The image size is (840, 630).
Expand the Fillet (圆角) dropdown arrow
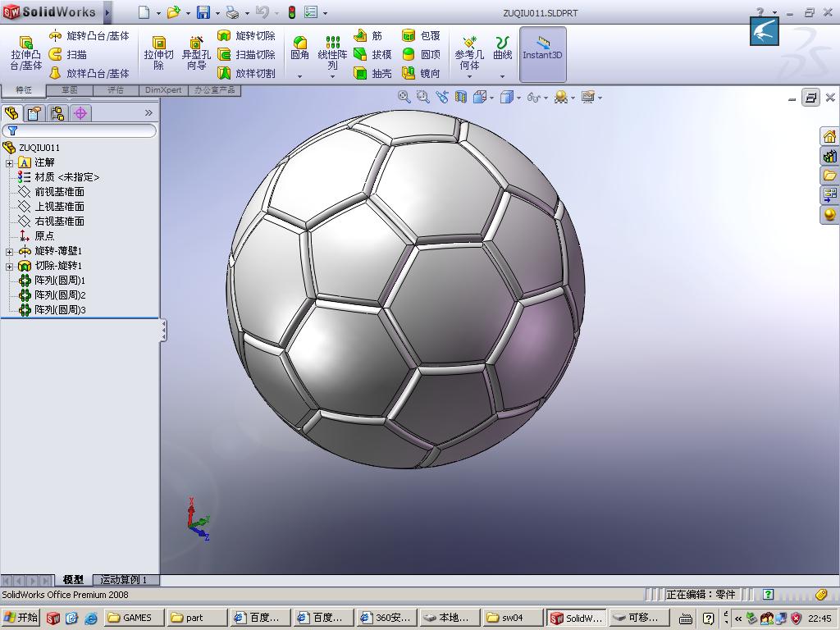coord(299,76)
